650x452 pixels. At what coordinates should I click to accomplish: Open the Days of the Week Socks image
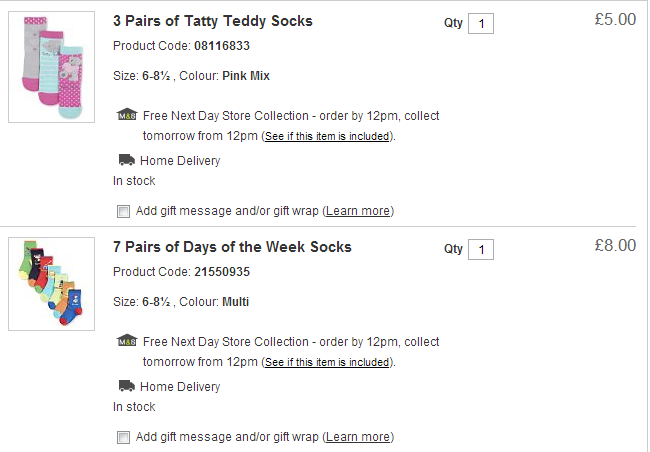(51, 284)
